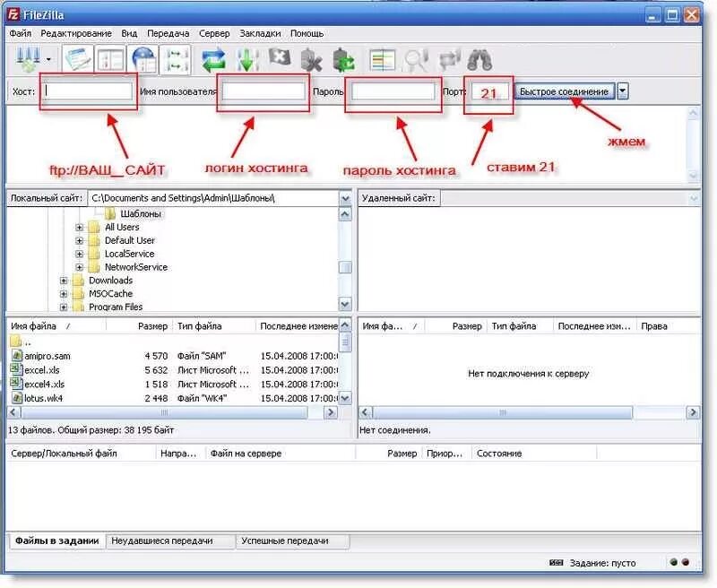Viewport: 717px width, 588px height.
Task: Sort remote files by Права column
Action: click(669, 326)
